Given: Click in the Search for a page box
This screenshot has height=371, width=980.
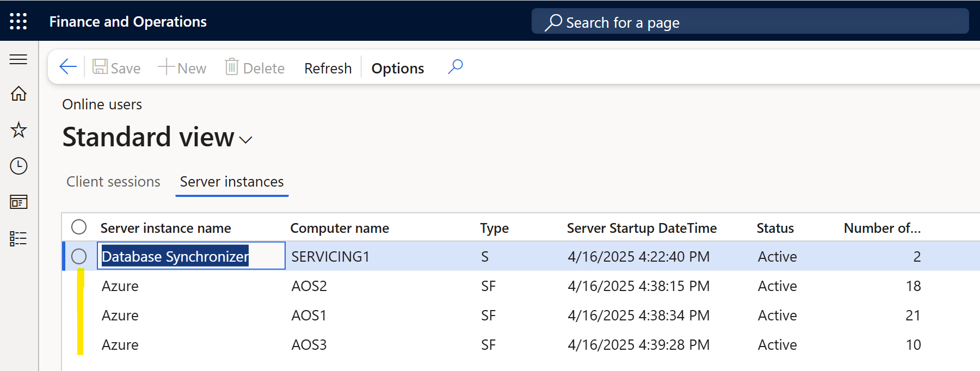Looking at the screenshot, I should click(750, 22).
